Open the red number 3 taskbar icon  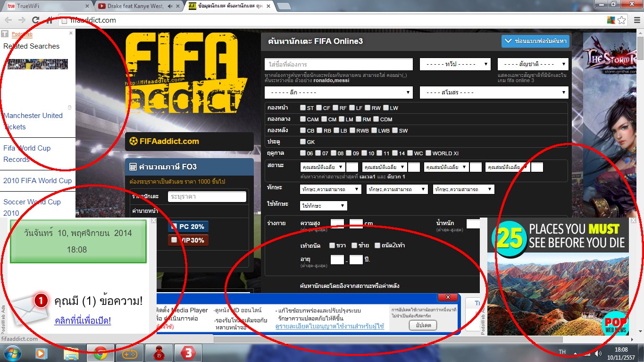(x=188, y=353)
